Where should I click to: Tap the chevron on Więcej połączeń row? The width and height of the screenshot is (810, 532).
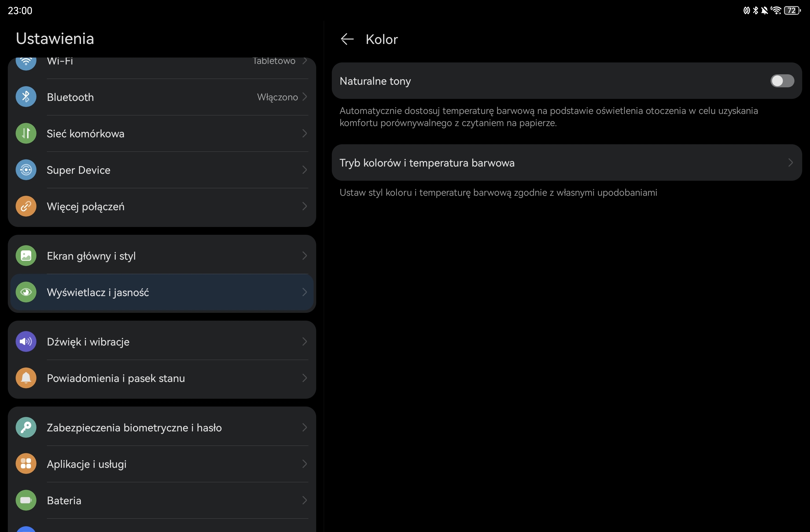305,206
